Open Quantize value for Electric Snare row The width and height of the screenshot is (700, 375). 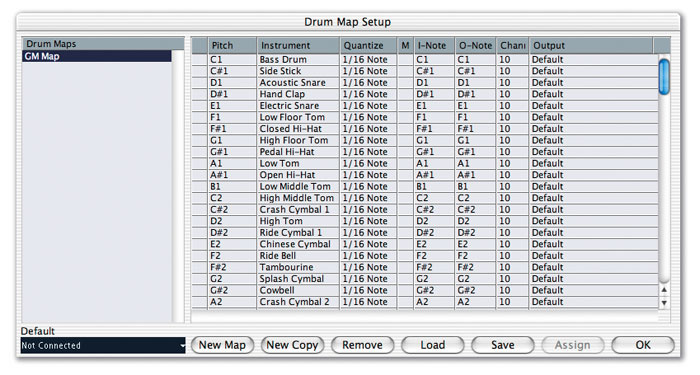click(x=368, y=106)
